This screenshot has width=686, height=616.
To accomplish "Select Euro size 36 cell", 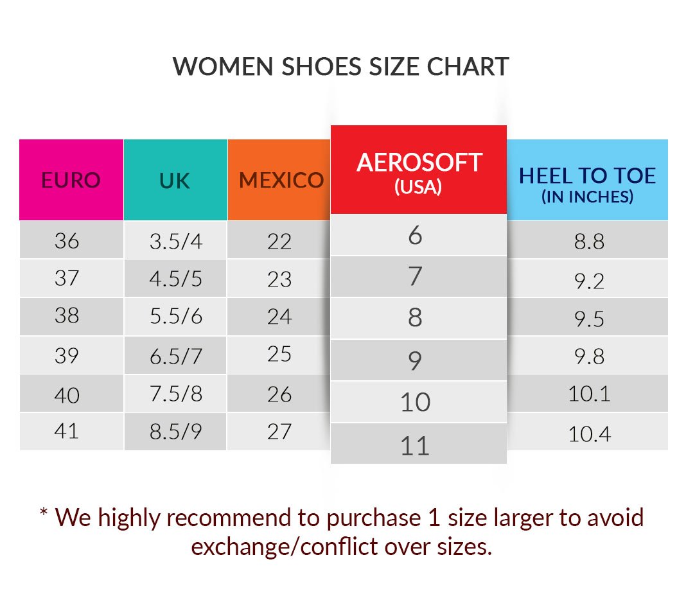I will [x=67, y=240].
